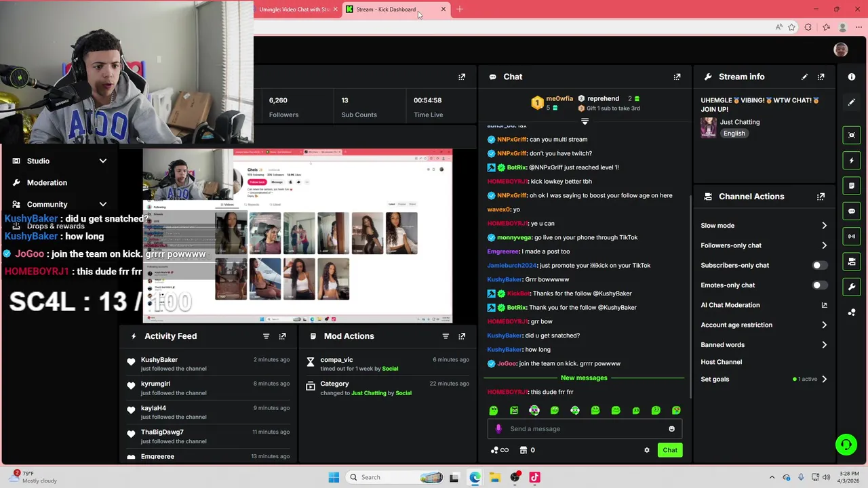
Task: Pop out the Mod Actions panel
Action: coord(462,336)
